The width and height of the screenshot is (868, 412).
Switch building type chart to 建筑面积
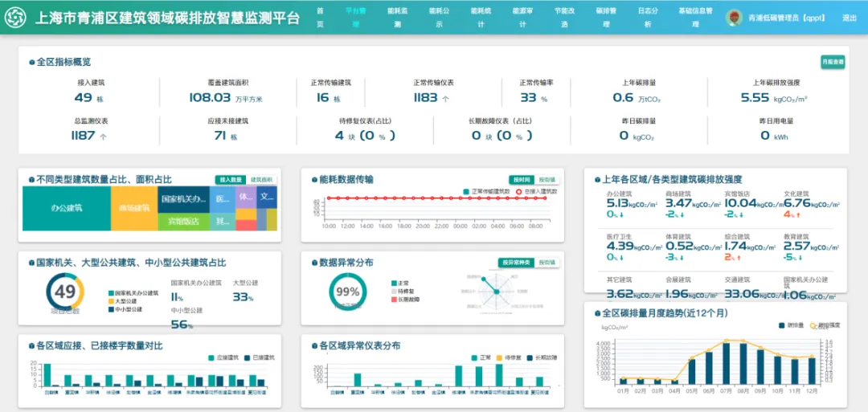(262, 180)
